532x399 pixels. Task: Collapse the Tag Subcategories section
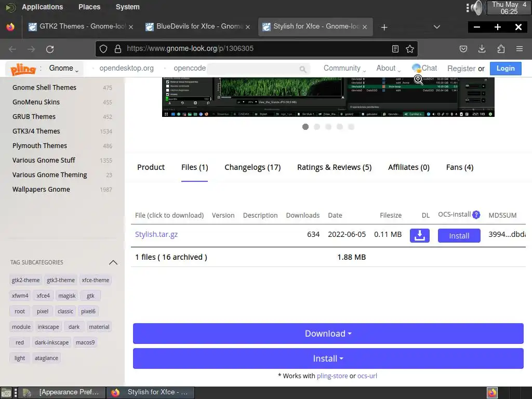(x=113, y=262)
